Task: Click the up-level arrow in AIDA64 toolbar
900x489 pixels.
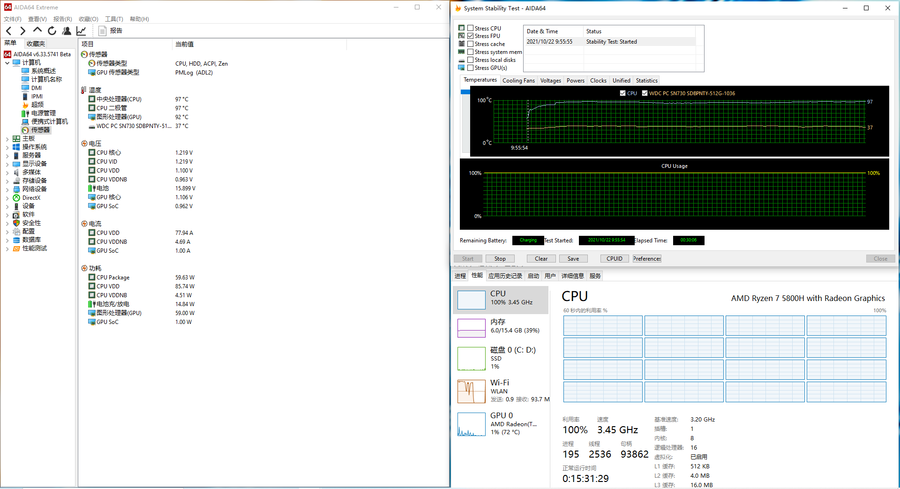Action: pos(37,30)
